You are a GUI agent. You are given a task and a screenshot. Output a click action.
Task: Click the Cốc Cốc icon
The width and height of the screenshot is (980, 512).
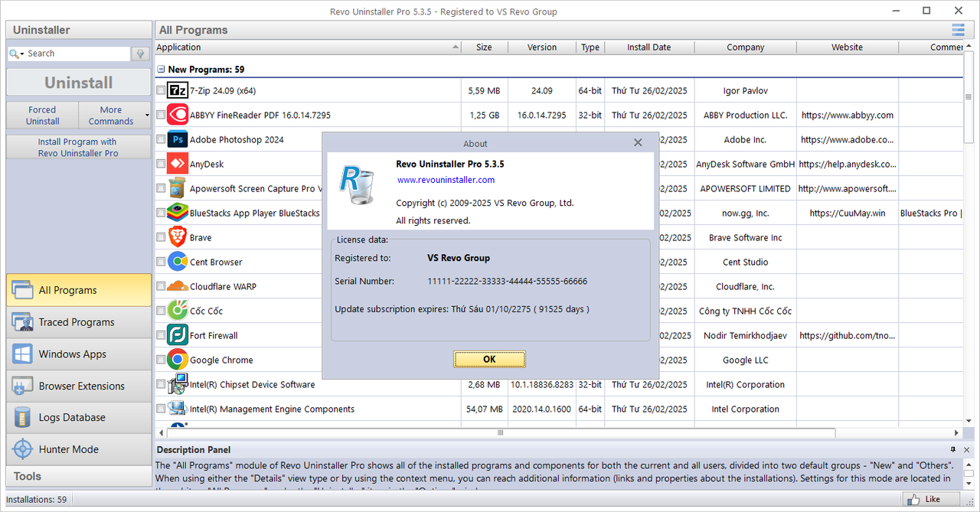click(177, 311)
